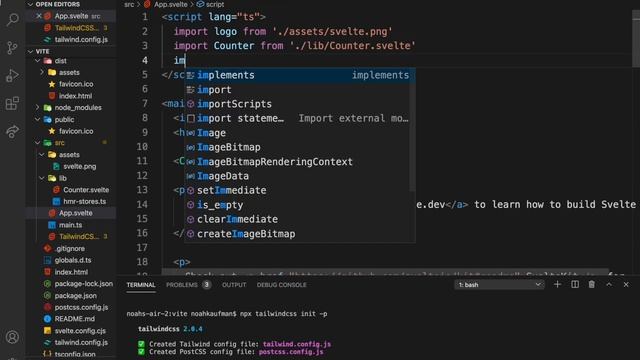The width and height of the screenshot is (640, 360).
Task: Open tailwind.config.js in open editors
Action: (81, 40)
